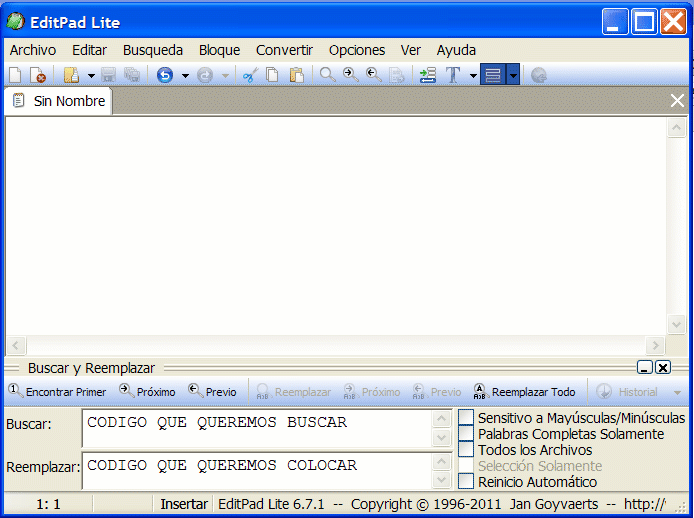Click the Historial button
This screenshot has height=518, width=694.
(x=627, y=392)
